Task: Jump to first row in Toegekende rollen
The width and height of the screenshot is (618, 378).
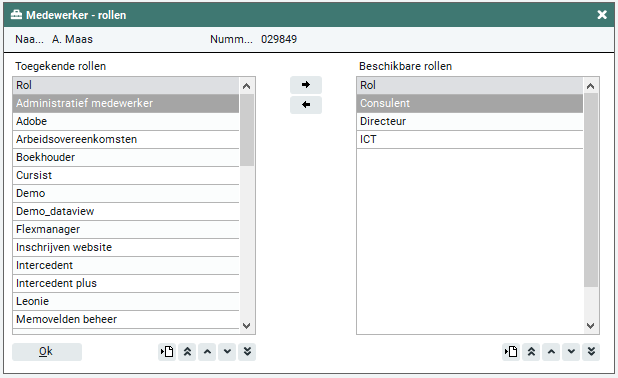Action: pos(187,352)
